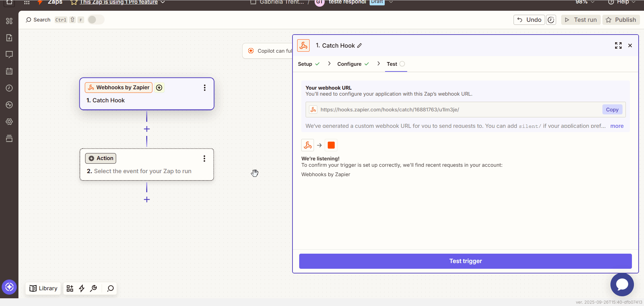
Task: Open the comments sidebar icon
Action: [9, 54]
